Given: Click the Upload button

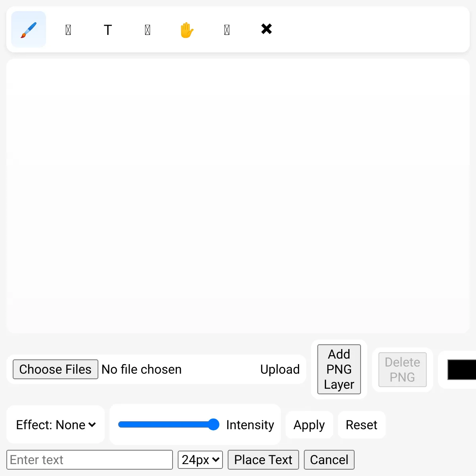Looking at the screenshot, I should (280, 369).
